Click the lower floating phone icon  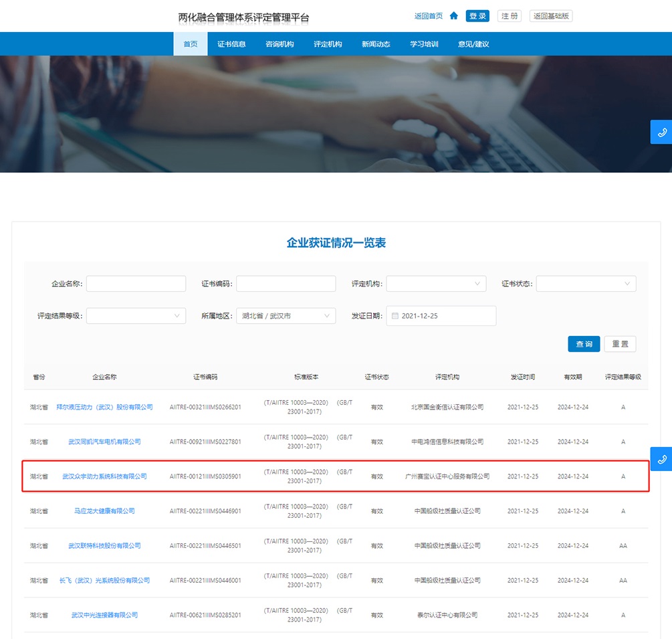[661, 459]
